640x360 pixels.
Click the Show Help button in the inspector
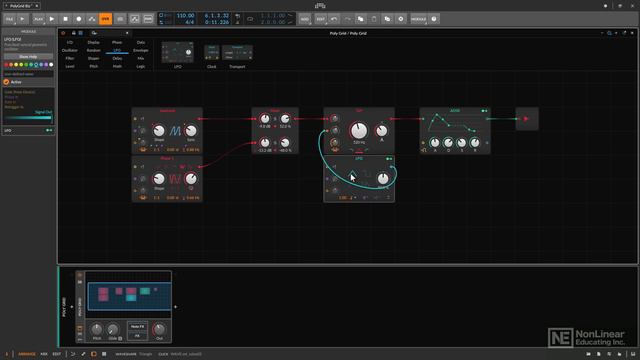pos(28,56)
